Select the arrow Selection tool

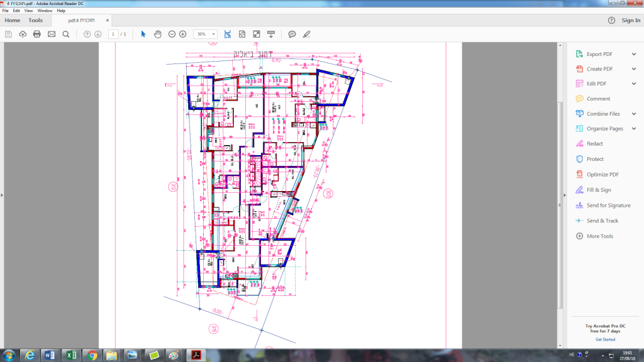[143, 34]
